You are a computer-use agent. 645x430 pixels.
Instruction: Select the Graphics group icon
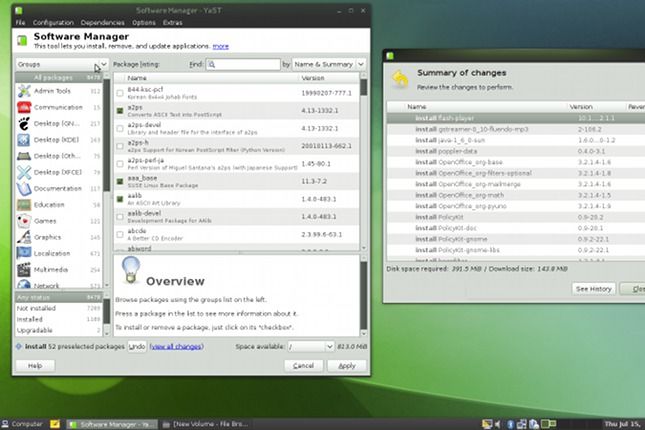[24, 237]
